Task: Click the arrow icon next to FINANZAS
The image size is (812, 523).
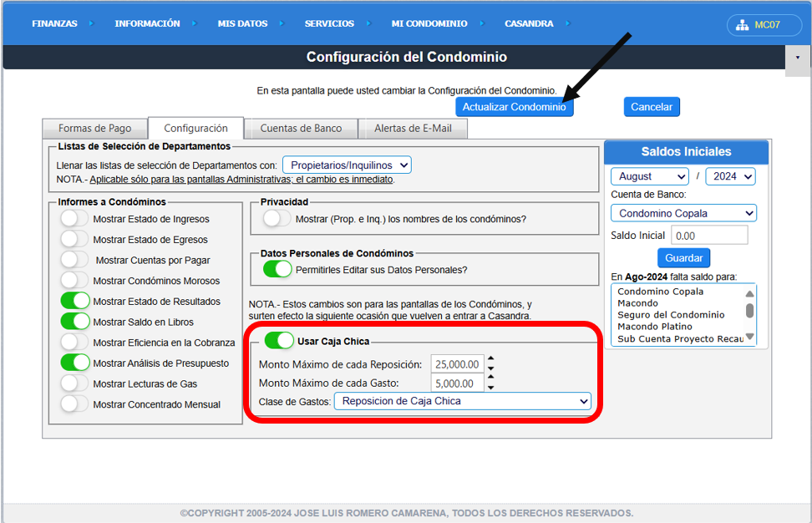Action: pyautogui.click(x=89, y=24)
